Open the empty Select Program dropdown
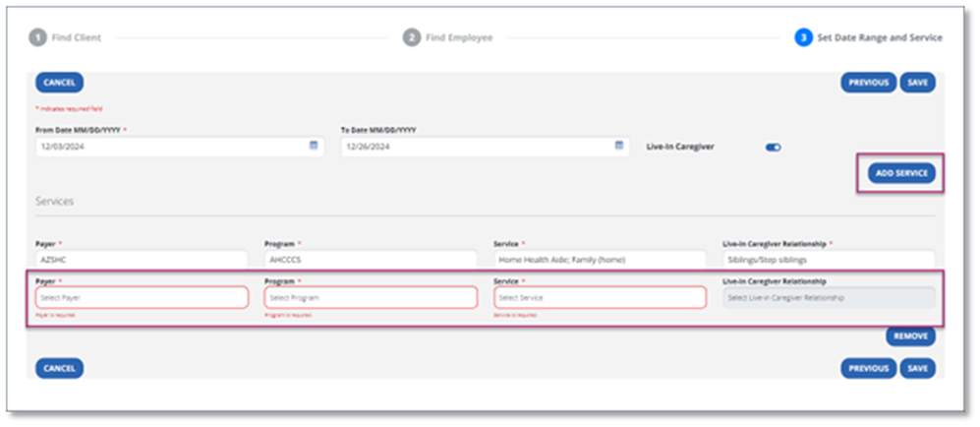980x427 pixels. pos(371,297)
